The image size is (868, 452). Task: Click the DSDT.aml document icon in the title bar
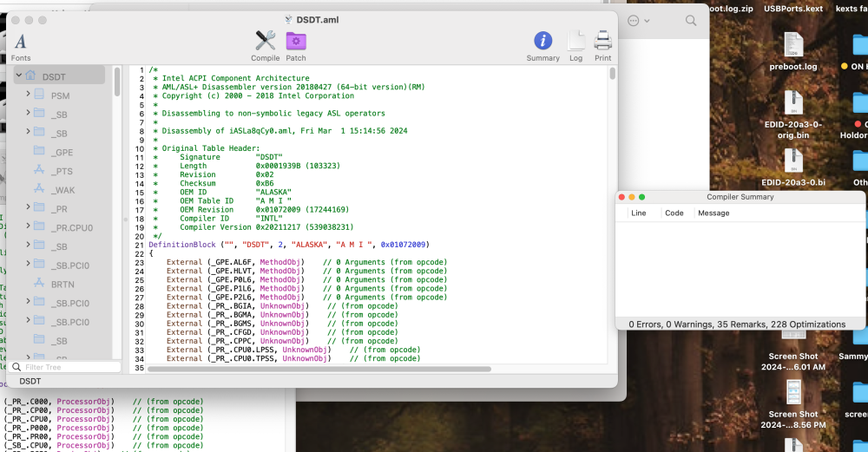[288, 19]
